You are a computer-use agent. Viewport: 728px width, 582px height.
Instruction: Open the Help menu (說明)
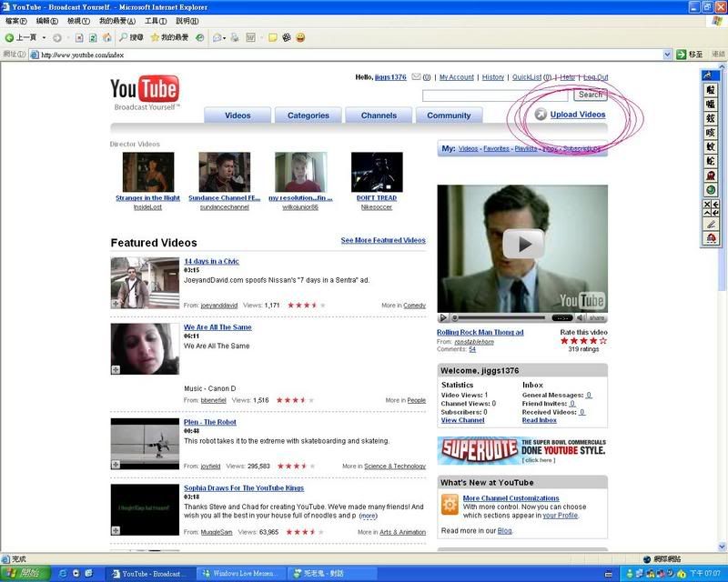click(187, 21)
